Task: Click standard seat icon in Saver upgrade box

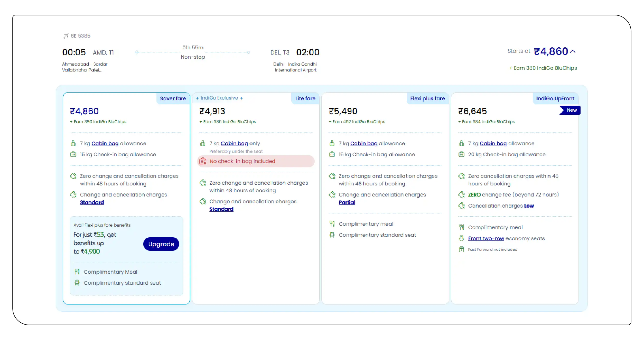Action: click(77, 283)
